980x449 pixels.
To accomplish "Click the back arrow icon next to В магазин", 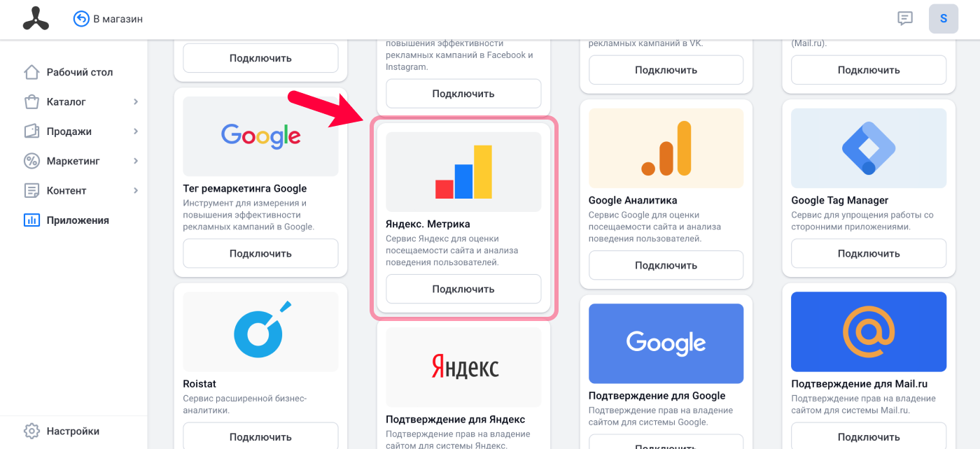I will [x=81, y=19].
